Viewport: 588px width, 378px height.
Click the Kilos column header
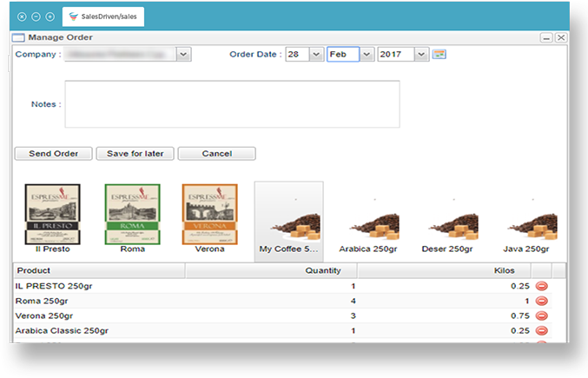[444, 271]
